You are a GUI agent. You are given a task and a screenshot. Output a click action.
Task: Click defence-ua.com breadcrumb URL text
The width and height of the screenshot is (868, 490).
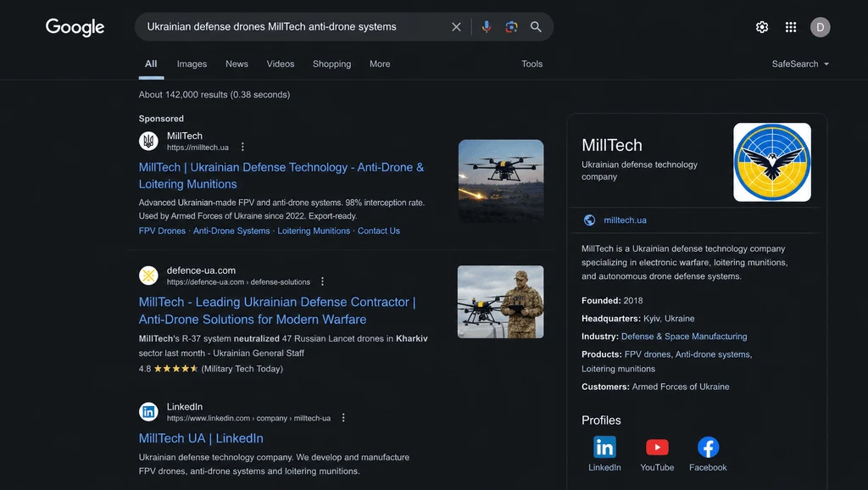click(238, 281)
